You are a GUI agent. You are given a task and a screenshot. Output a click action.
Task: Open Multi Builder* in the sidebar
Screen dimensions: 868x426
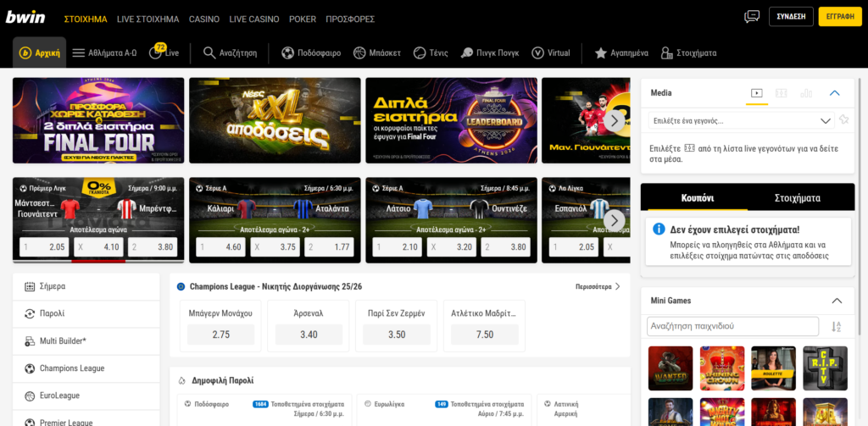click(86, 340)
